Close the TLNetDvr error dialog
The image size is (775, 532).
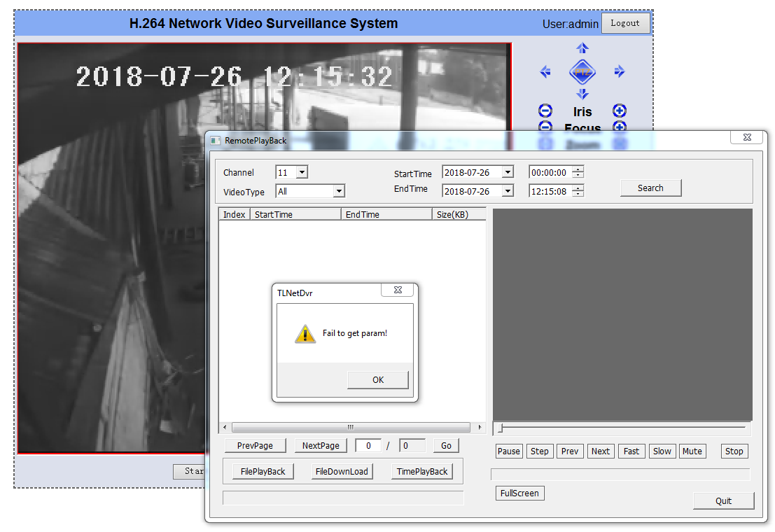click(x=398, y=290)
